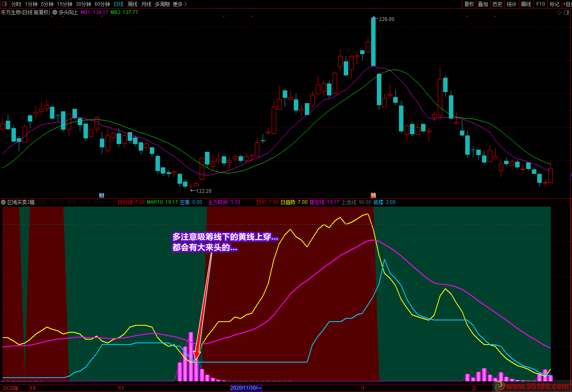This screenshot has height=392, width=572.
Task: Select the 60分钟 period tab
Action: pyautogui.click(x=102, y=4)
